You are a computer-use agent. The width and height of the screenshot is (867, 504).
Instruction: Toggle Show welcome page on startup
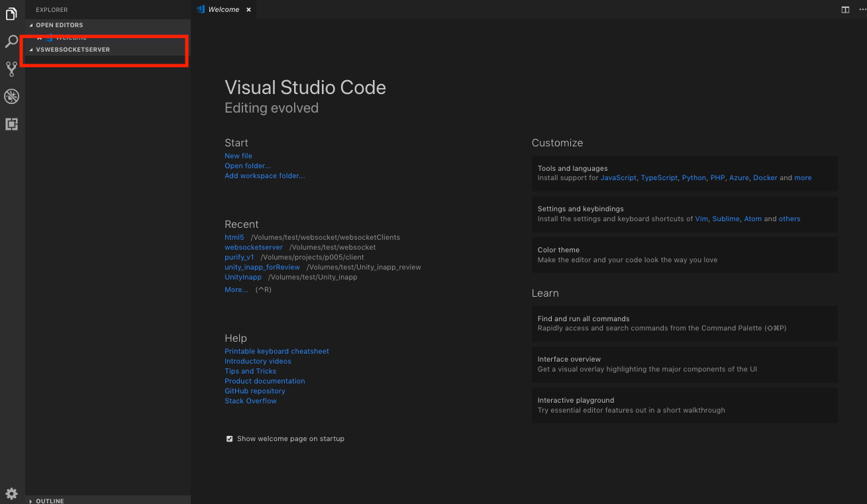pyautogui.click(x=230, y=438)
